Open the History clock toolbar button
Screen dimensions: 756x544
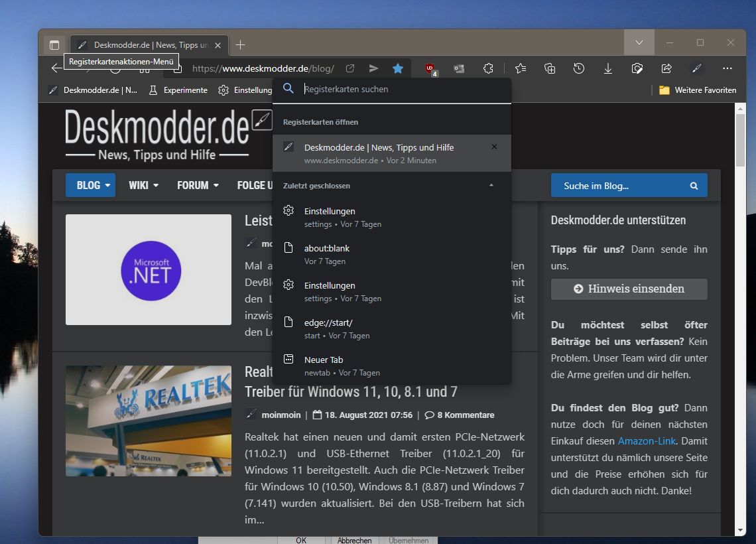(x=579, y=68)
